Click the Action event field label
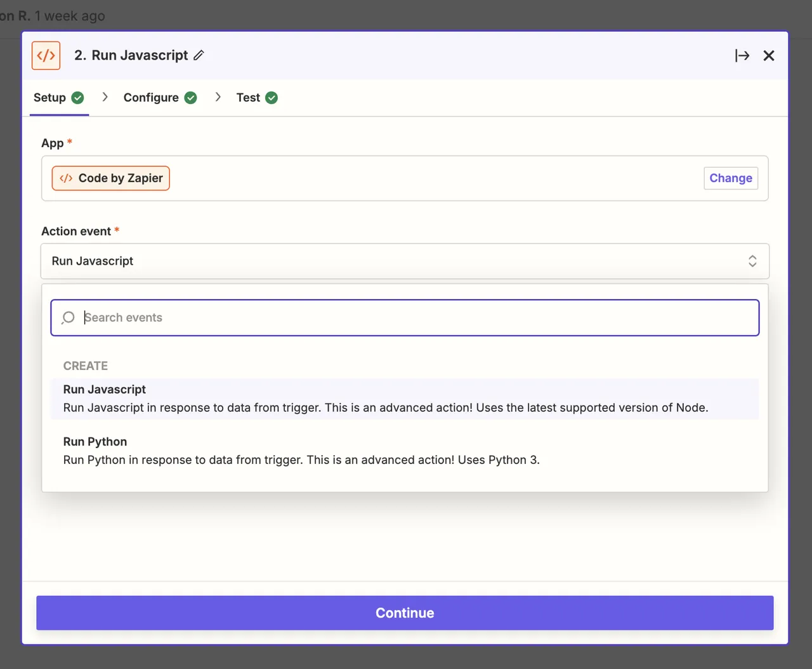Image resolution: width=812 pixels, height=669 pixels. [x=76, y=232]
